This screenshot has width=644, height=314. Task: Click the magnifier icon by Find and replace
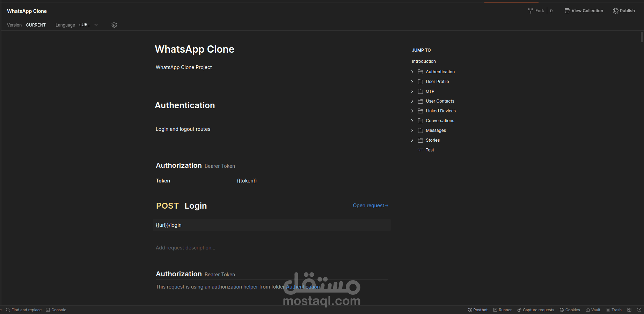point(8,310)
